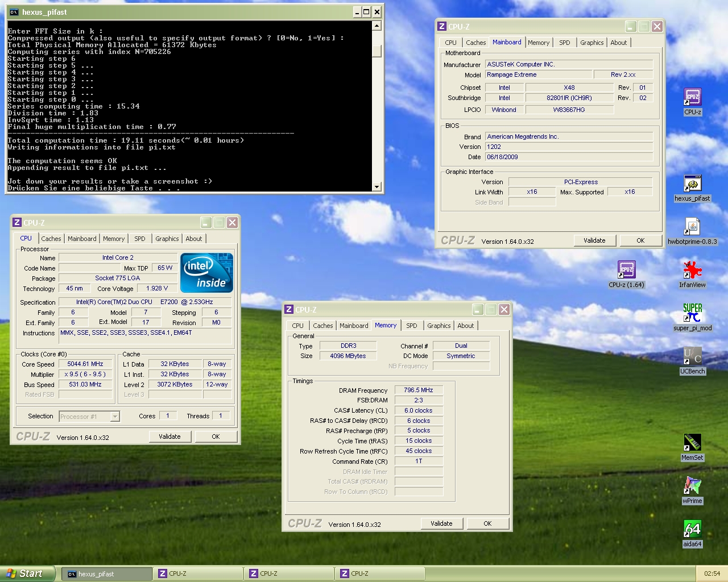The image size is (728, 582).
Task: Maximize the hexus_pifast console window
Action: 366,12
